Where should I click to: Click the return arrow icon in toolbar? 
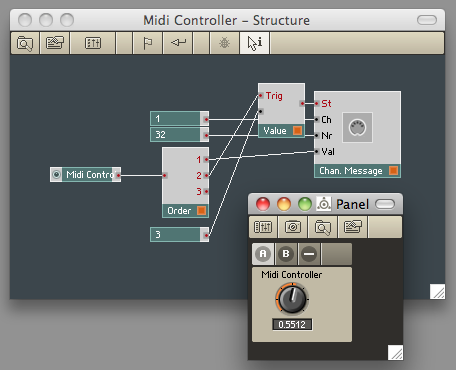tap(178, 43)
